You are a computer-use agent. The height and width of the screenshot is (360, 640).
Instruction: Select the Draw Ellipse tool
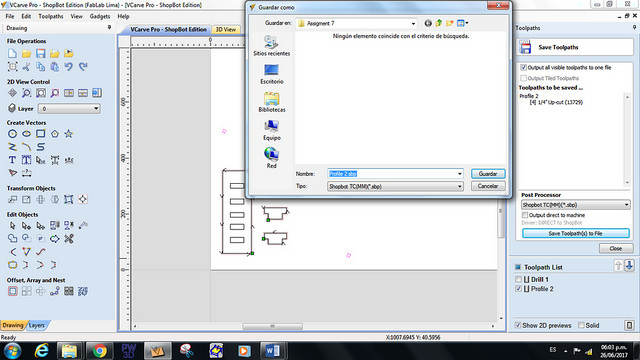[27, 134]
